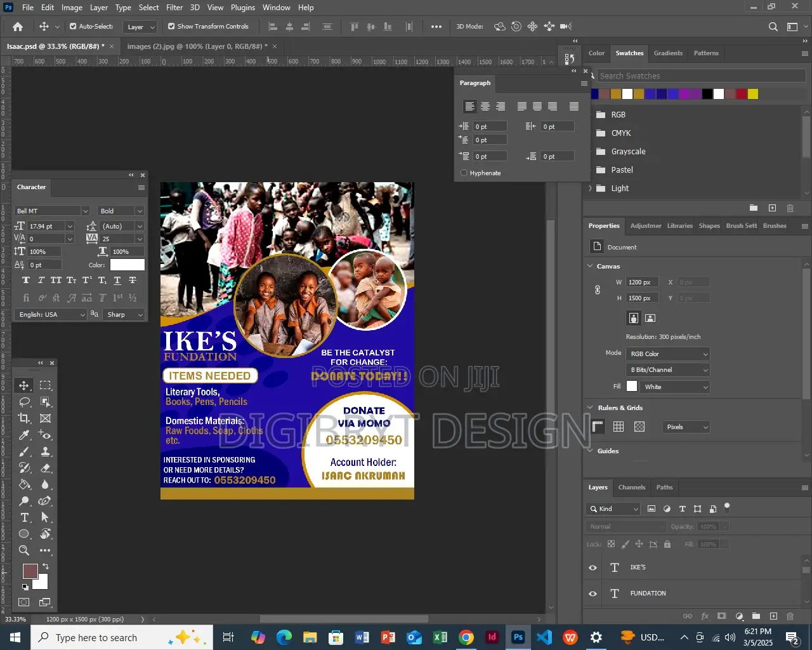The width and height of the screenshot is (812, 650).
Task: Select the Paint Bucket tool
Action: [24, 484]
